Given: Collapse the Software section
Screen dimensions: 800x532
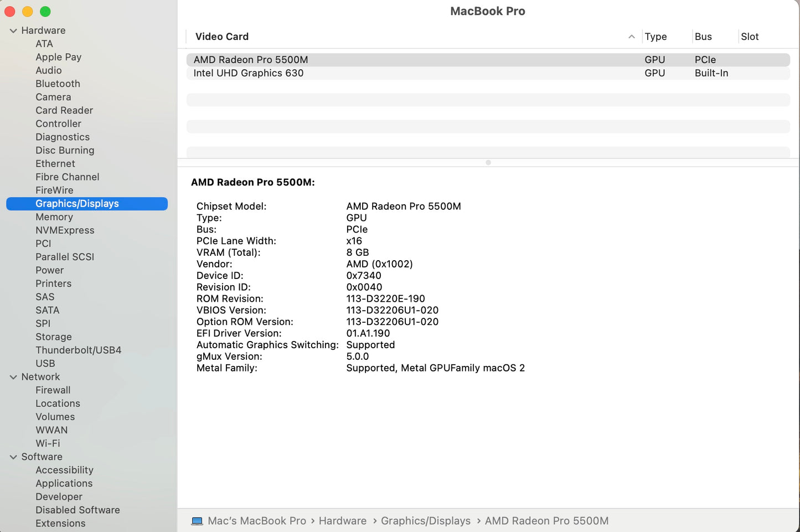Looking at the screenshot, I should 13,456.
